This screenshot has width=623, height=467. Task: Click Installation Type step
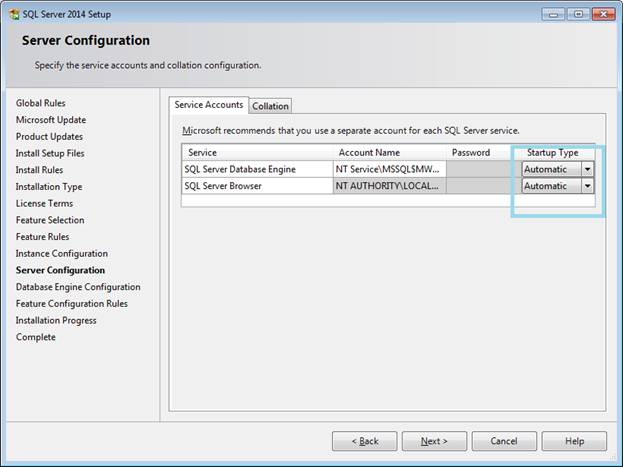coord(49,186)
